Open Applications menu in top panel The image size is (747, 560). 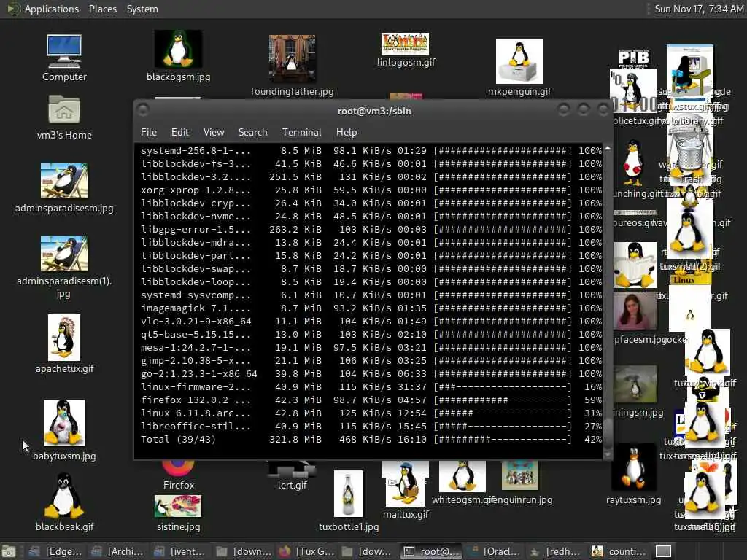(52, 9)
